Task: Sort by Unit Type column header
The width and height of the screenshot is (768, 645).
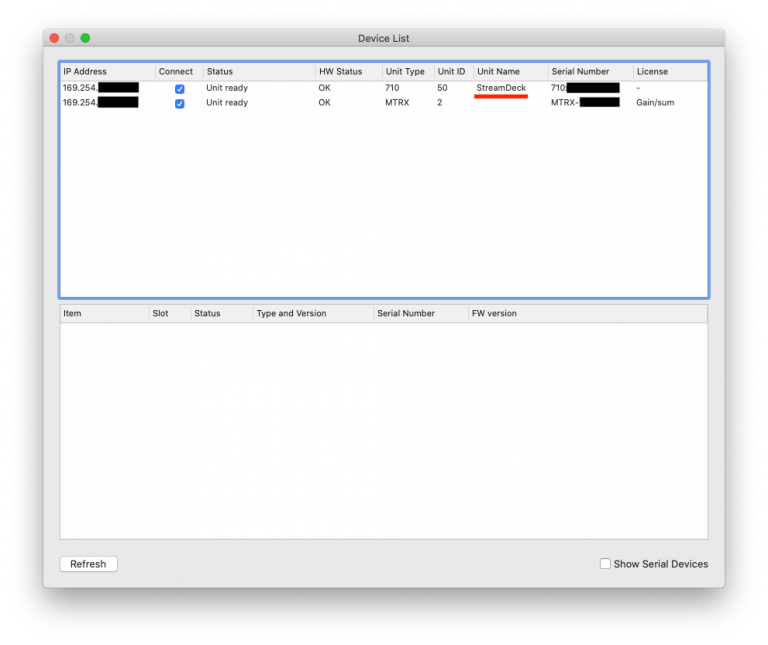Action: click(x=407, y=72)
